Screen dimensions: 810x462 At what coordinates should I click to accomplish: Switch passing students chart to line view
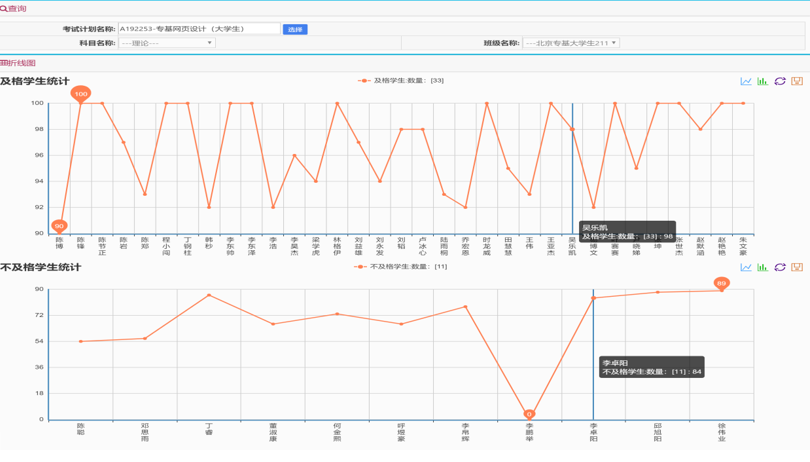pyautogui.click(x=746, y=81)
